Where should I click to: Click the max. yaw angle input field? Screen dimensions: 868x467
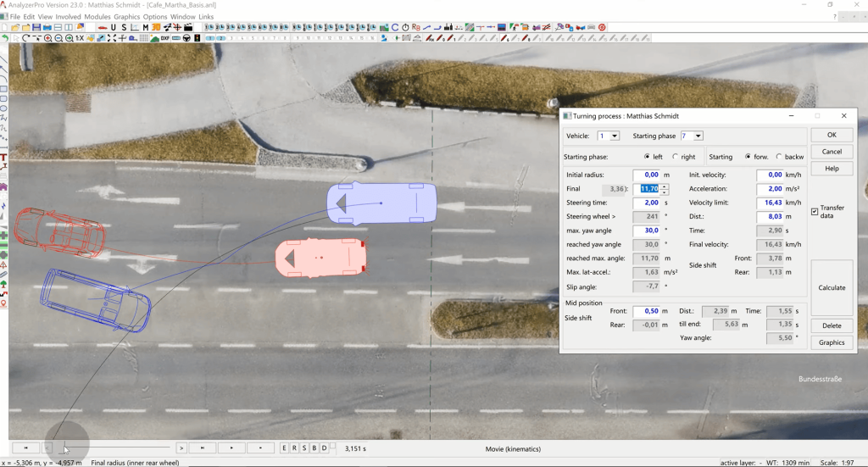[645, 230]
